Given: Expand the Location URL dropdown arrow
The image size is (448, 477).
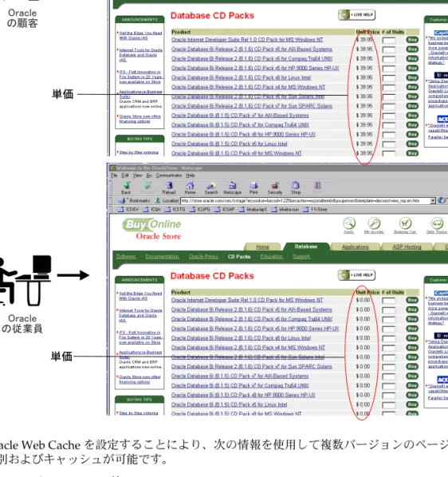Looking at the screenshot, I should click(433, 201).
